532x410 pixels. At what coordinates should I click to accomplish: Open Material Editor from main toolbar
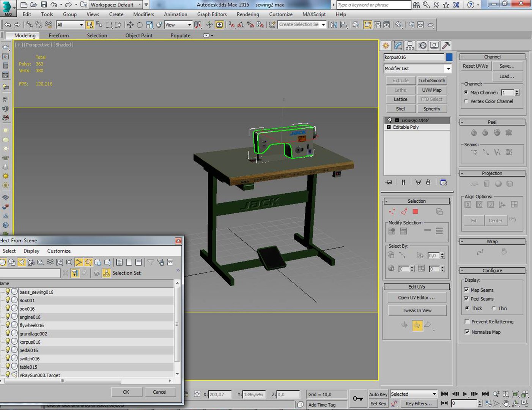399,25
